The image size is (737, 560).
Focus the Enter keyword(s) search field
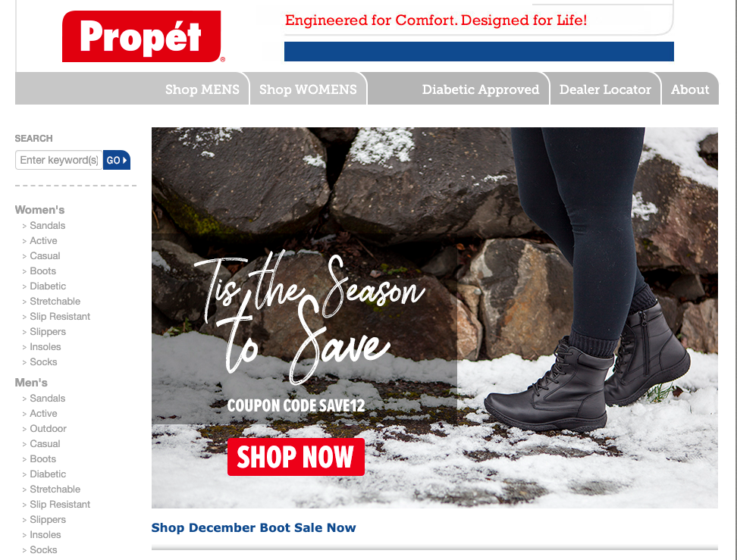[58, 160]
